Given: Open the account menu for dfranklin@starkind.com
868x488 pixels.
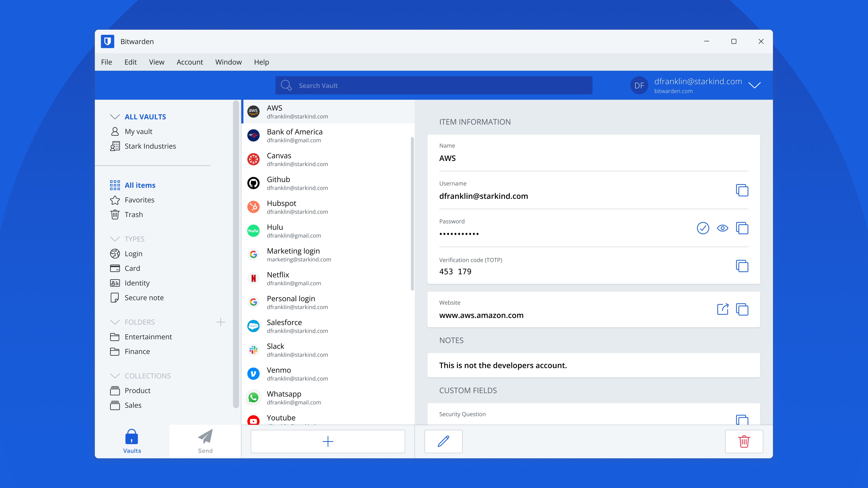Looking at the screenshot, I should point(755,85).
